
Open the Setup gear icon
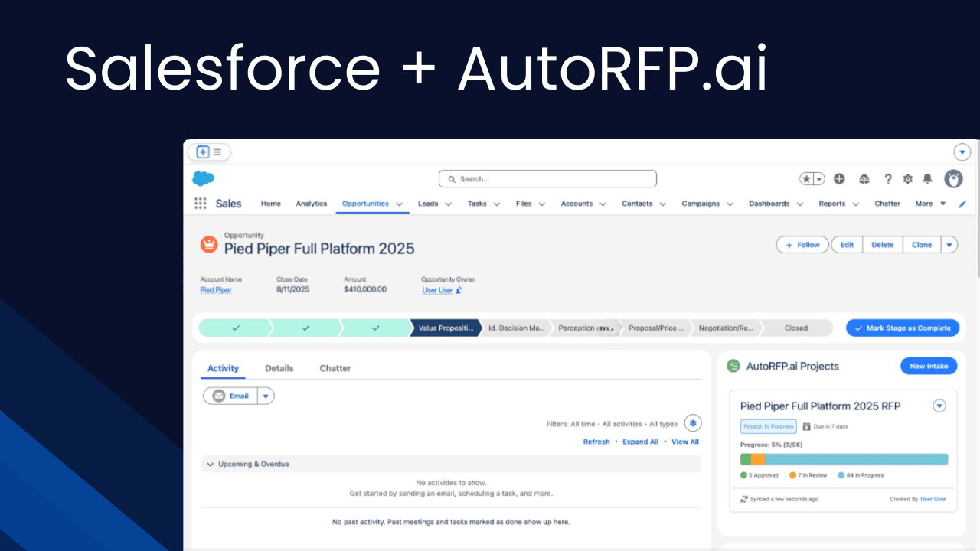click(x=908, y=179)
